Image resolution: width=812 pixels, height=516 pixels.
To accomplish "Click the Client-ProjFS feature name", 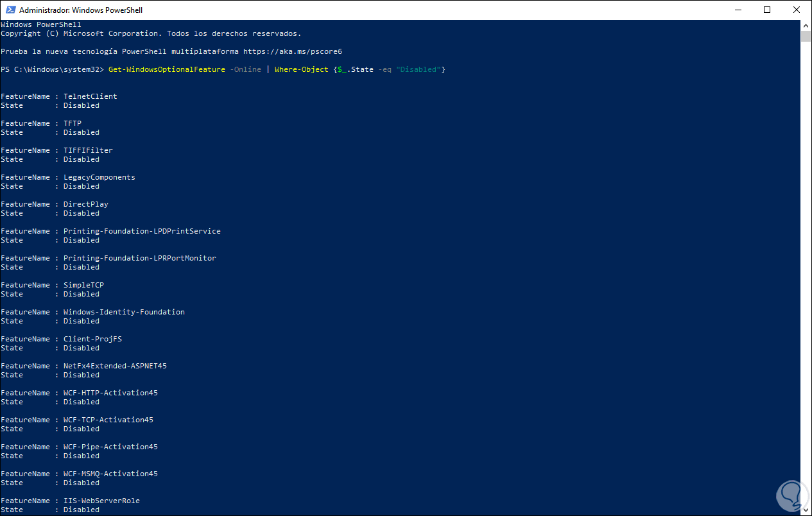I will click(x=92, y=339).
